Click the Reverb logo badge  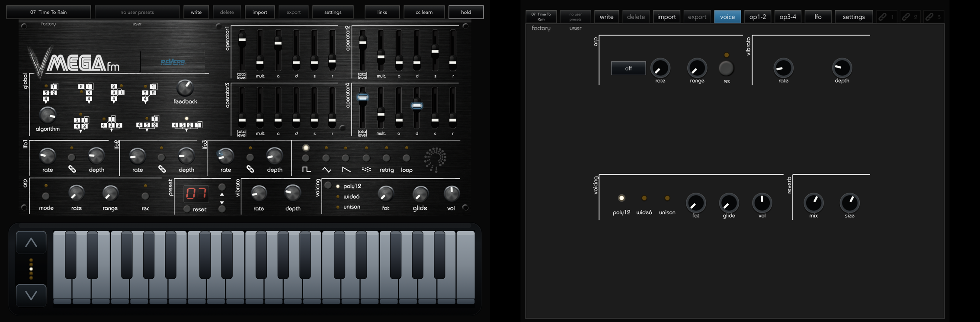[173, 62]
